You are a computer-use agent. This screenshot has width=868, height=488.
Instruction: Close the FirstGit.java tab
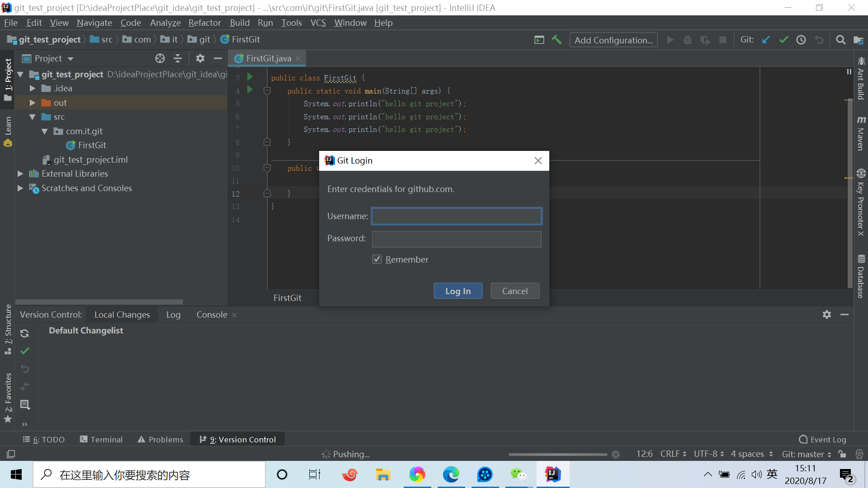point(298,58)
